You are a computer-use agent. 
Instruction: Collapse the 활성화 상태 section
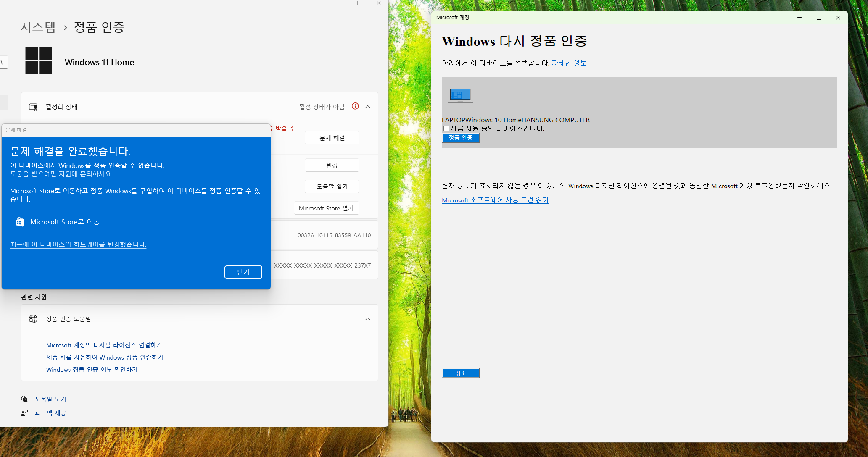[x=368, y=107]
